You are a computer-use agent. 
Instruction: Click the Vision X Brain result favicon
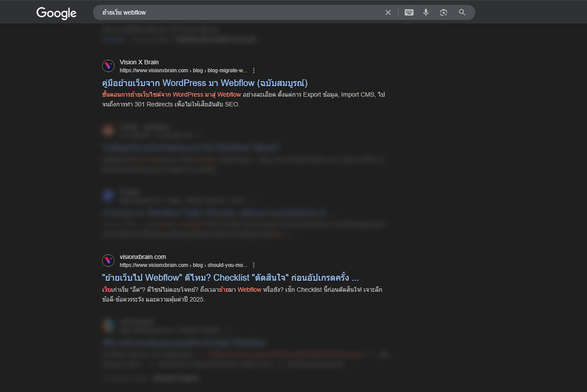click(x=108, y=66)
